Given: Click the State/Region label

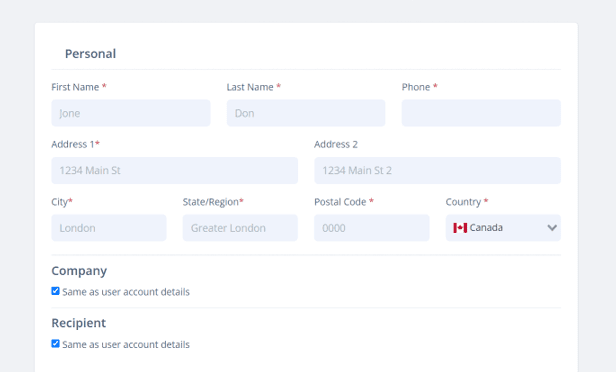Looking at the screenshot, I should pyautogui.click(x=213, y=202).
